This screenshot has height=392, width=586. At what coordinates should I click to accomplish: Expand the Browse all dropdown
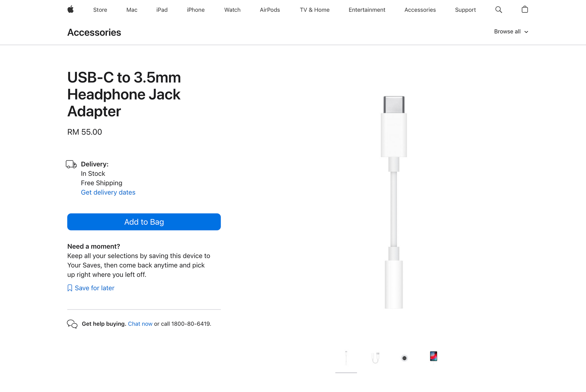(x=511, y=31)
